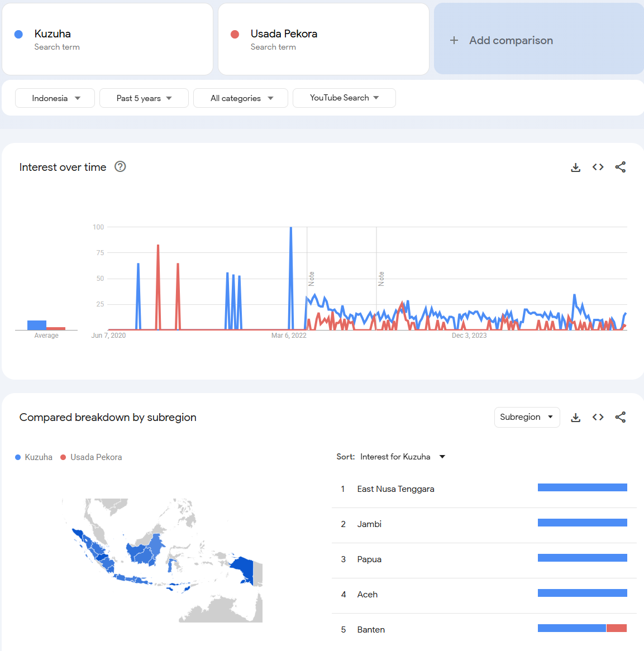Select Jambi subregion row
Viewport: 644px width, 651px height.
369,524
